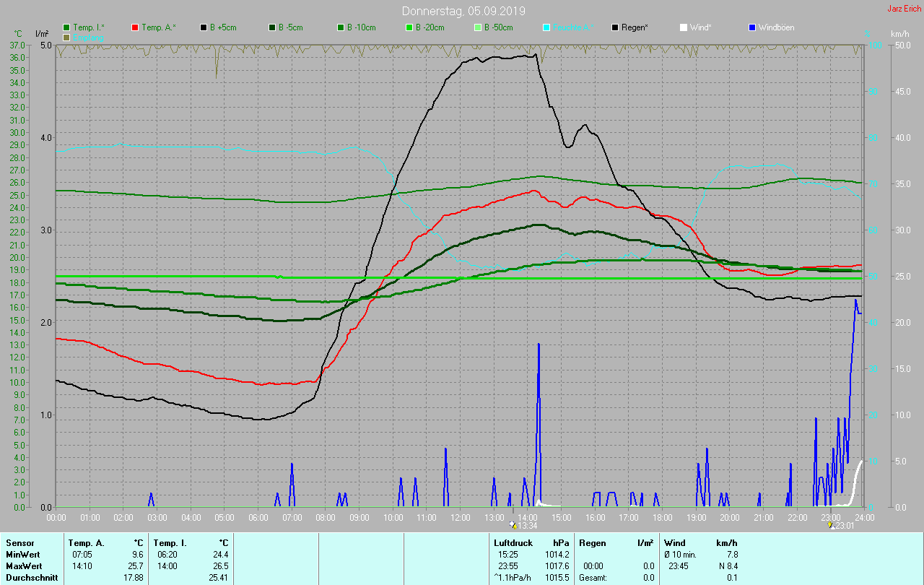Click the Durchschnitt row label
Screen dimensions: 924x585
click(x=32, y=577)
